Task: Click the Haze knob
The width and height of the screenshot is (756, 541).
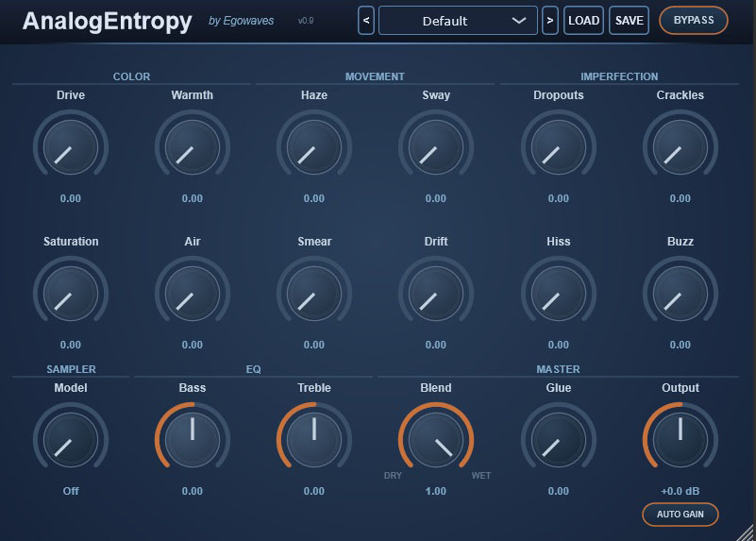Action: [x=314, y=147]
